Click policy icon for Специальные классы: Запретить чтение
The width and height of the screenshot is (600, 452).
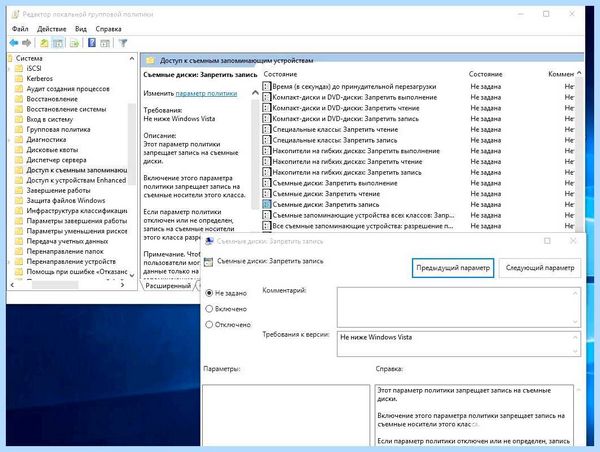pos(267,129)
